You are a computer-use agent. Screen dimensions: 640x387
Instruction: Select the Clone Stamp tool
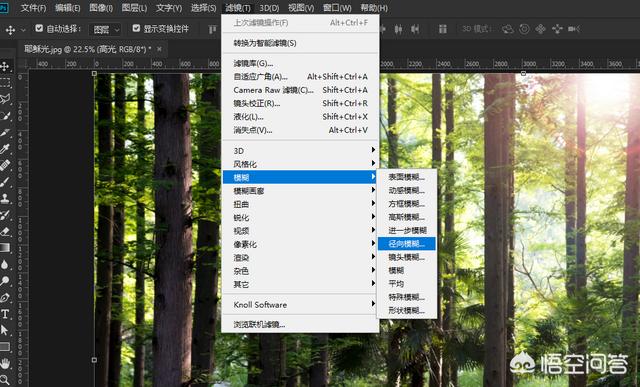coord(5,198)
